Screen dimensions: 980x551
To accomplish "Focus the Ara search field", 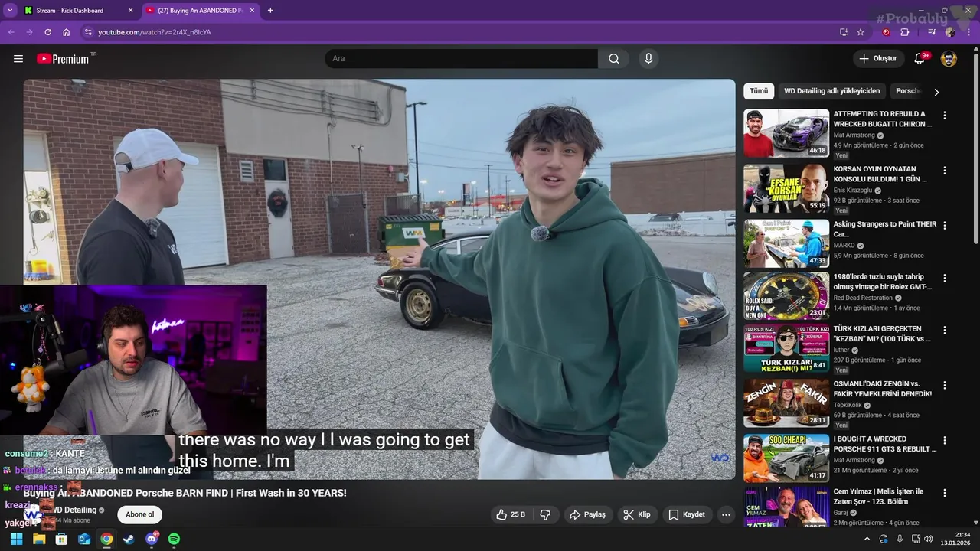I will click(461, 59).
